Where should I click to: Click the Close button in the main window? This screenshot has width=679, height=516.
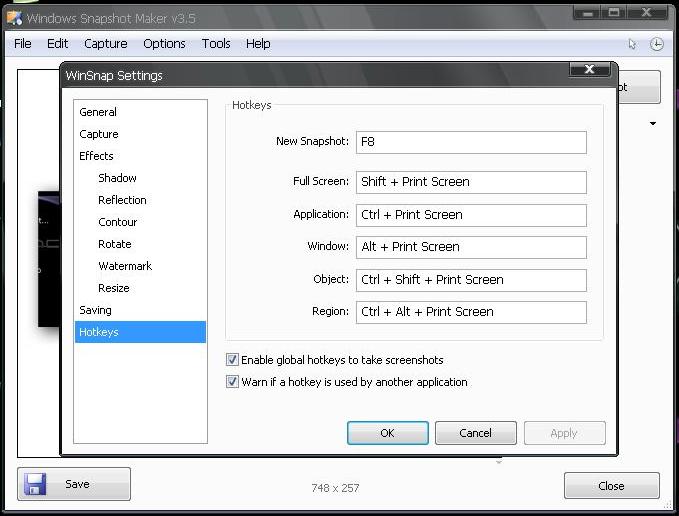click(x=611, y=486)
